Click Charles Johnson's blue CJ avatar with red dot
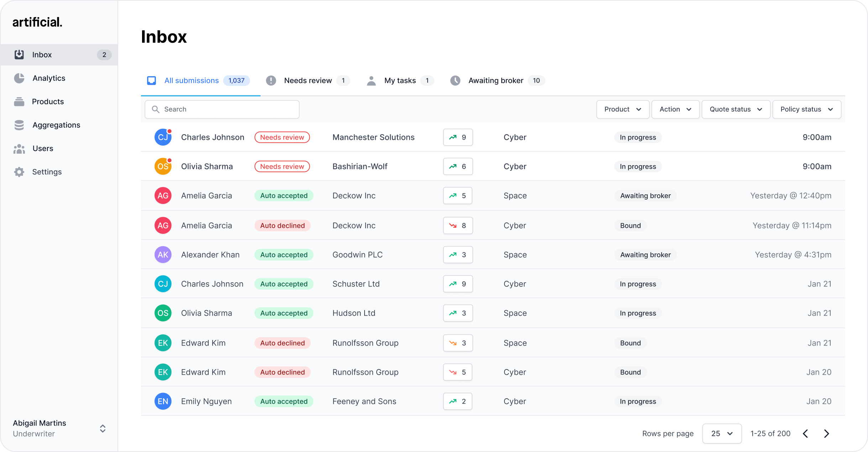 (163, 137)
